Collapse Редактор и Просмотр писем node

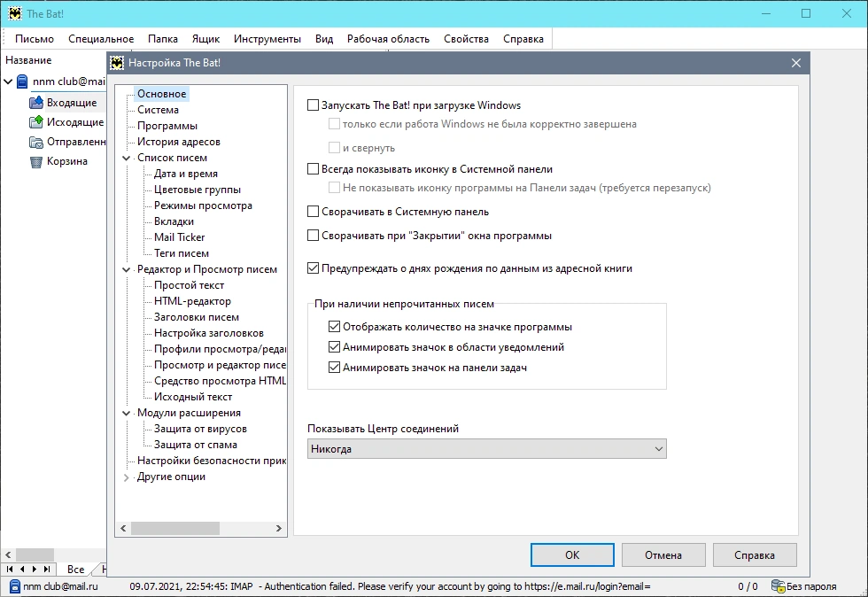click(126, 269)
